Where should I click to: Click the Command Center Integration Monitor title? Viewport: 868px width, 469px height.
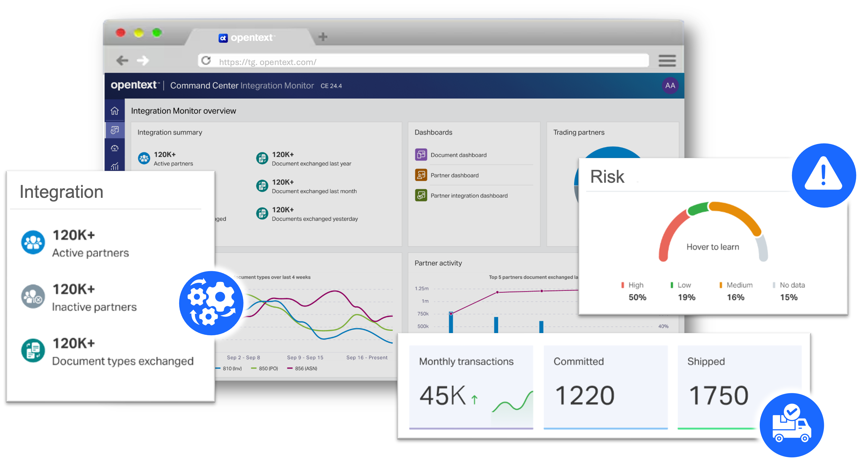tap(242, 86)
